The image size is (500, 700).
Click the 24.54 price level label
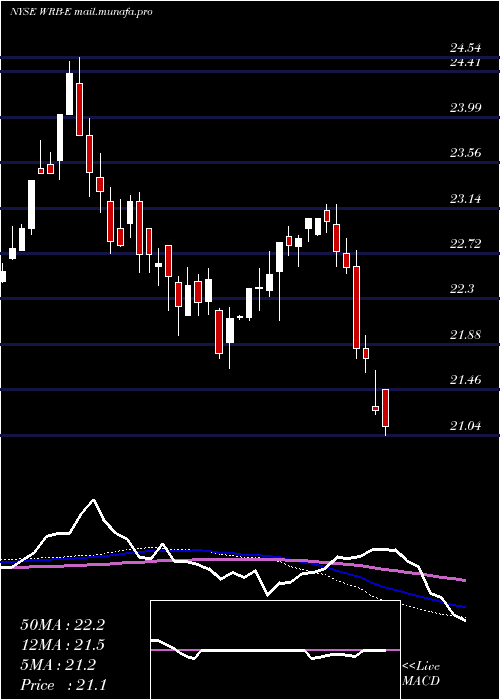coord(465,48)
